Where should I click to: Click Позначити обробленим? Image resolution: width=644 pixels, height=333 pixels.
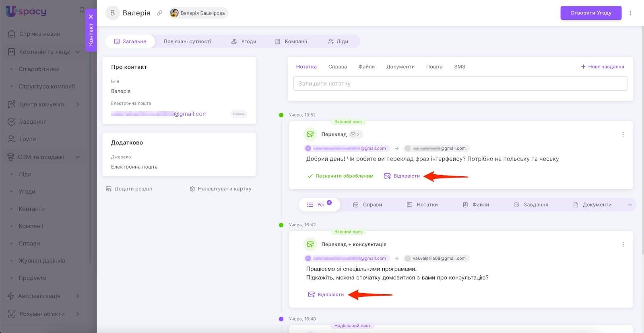[340, 176]
